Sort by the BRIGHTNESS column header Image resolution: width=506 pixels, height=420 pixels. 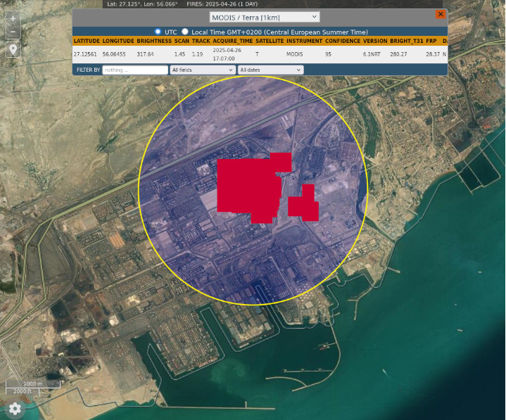point(154,41)
